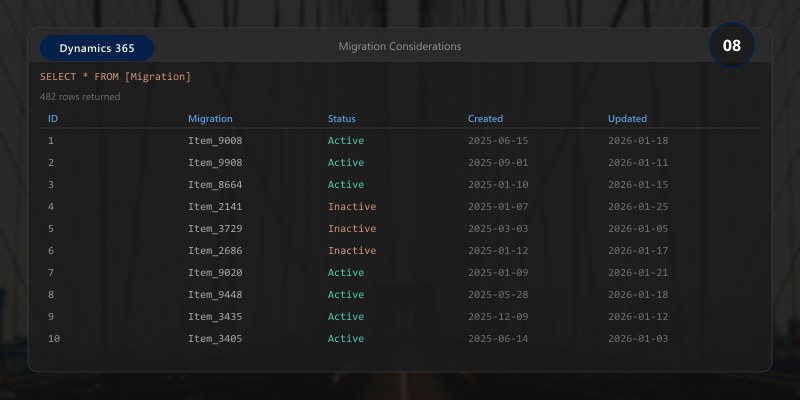Click the Inactive status for Item_3729

(352, 229)
